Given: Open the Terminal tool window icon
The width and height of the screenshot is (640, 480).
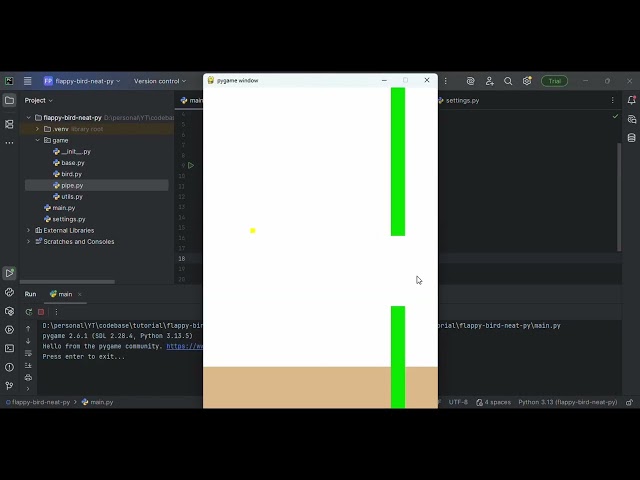Looking at the screenshot, I should 9,348.
